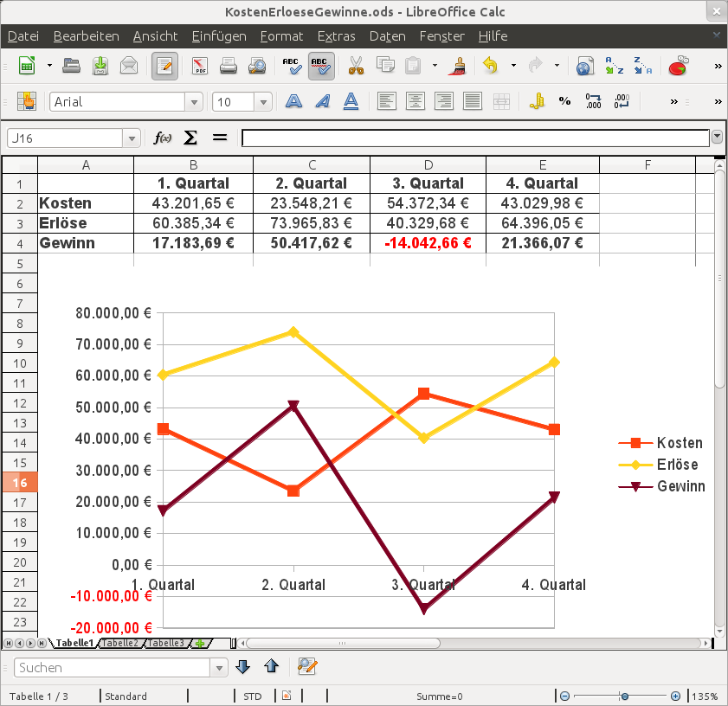The width and height of the screenshot is (728, 706).
Task: Click the Sum sigma icon
Action: 190,138
